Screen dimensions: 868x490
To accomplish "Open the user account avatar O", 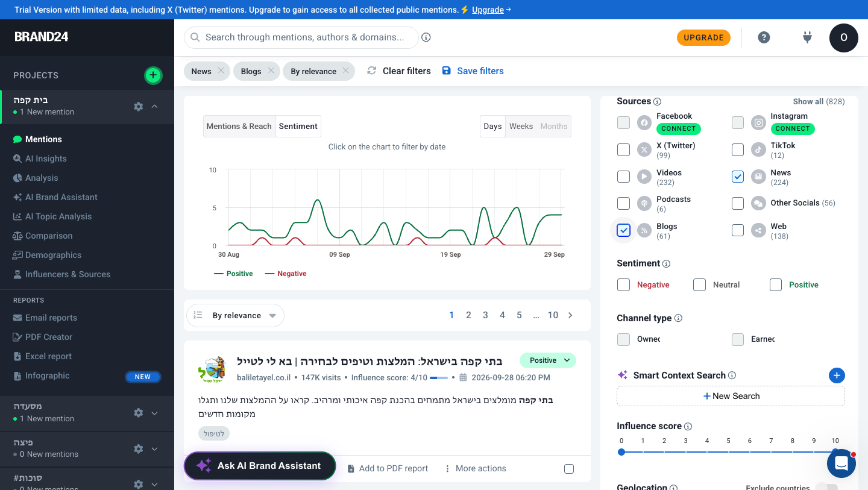I will tap(844, 37).
